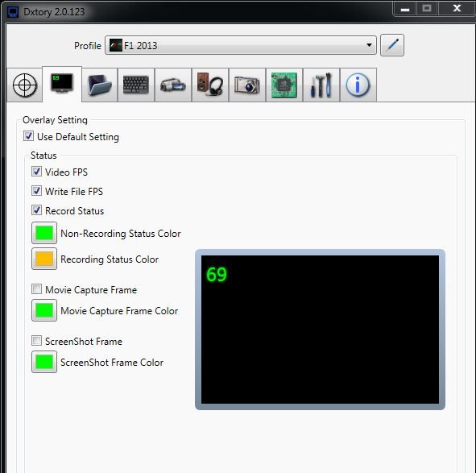Open the wrench and screwdriver tools tab
This screenshot has width=476, height=473.
click(321, 85)
